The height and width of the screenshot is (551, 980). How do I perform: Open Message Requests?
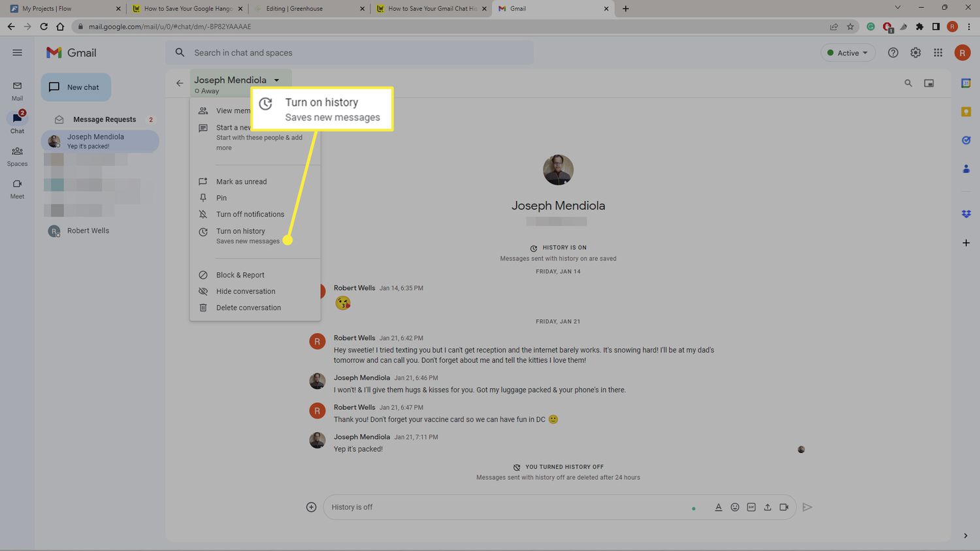pyautogui.click(x=105, y=119)
